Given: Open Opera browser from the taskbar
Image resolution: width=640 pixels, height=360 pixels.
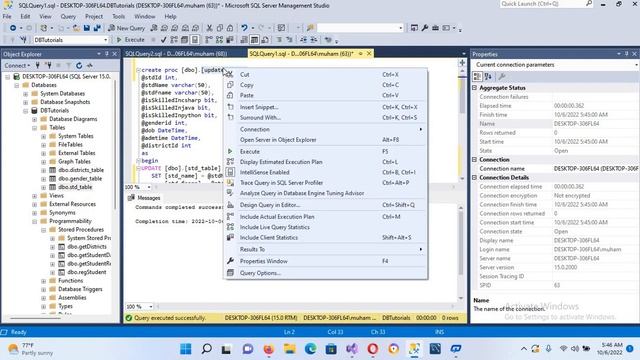Looking at the screenshot, I should 373,349.
